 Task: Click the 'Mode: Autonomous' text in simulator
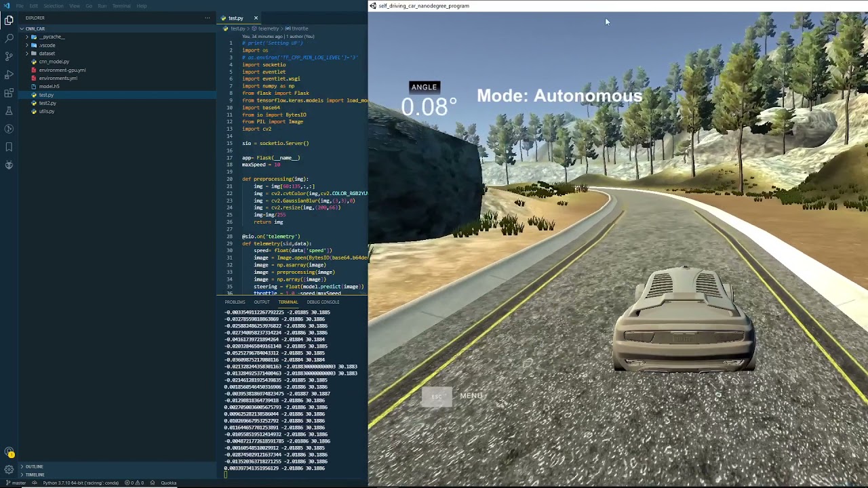tap(559, 96)
